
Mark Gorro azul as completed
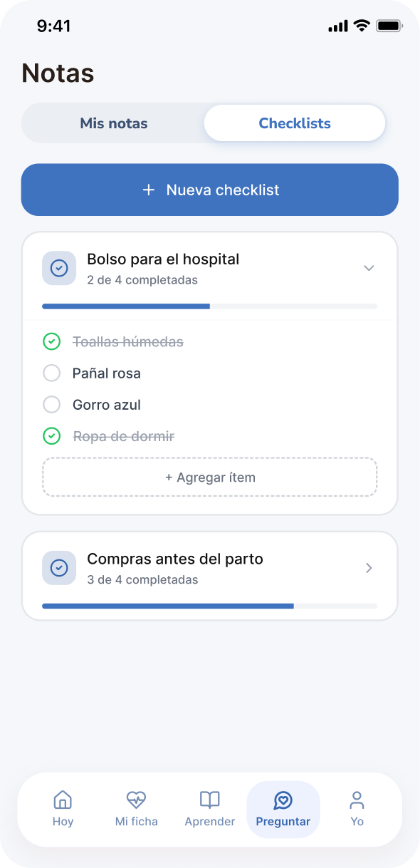[x=51, y=404]
